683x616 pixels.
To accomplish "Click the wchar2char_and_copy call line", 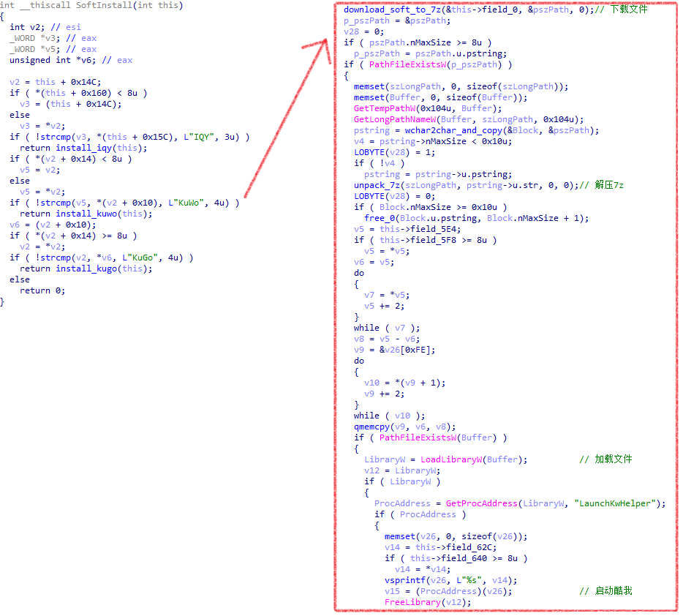I will click(476, 129).
